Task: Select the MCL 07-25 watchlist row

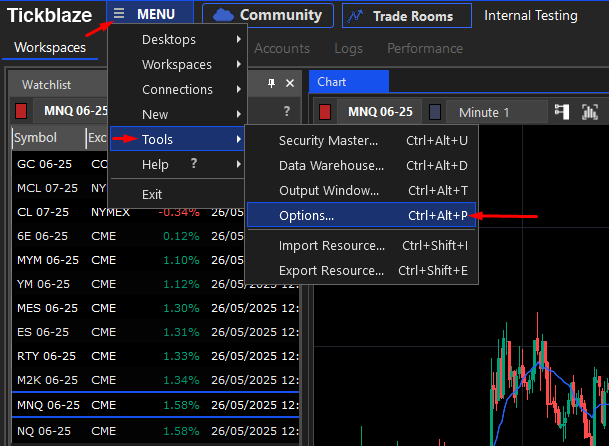Action: [x=155, y=188]
